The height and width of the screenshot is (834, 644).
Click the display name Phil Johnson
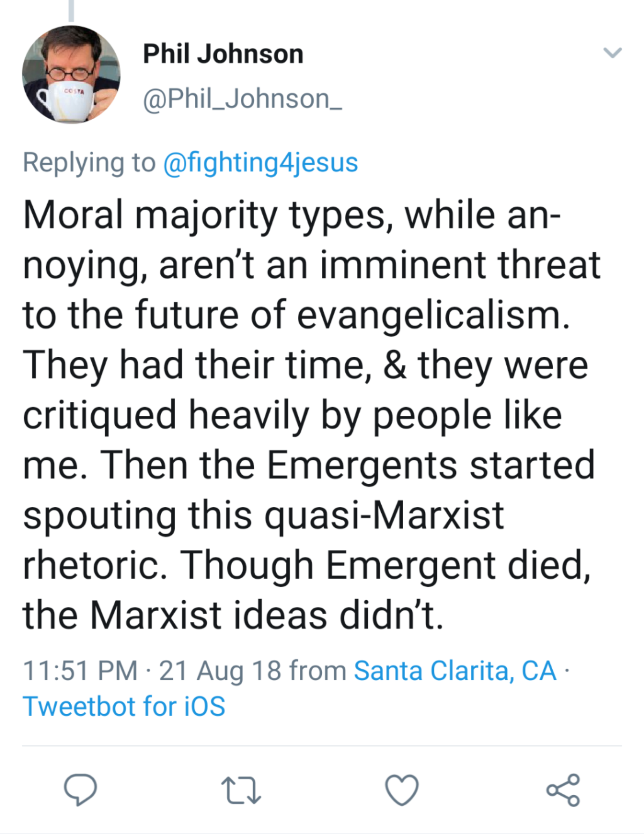point(223,54)
